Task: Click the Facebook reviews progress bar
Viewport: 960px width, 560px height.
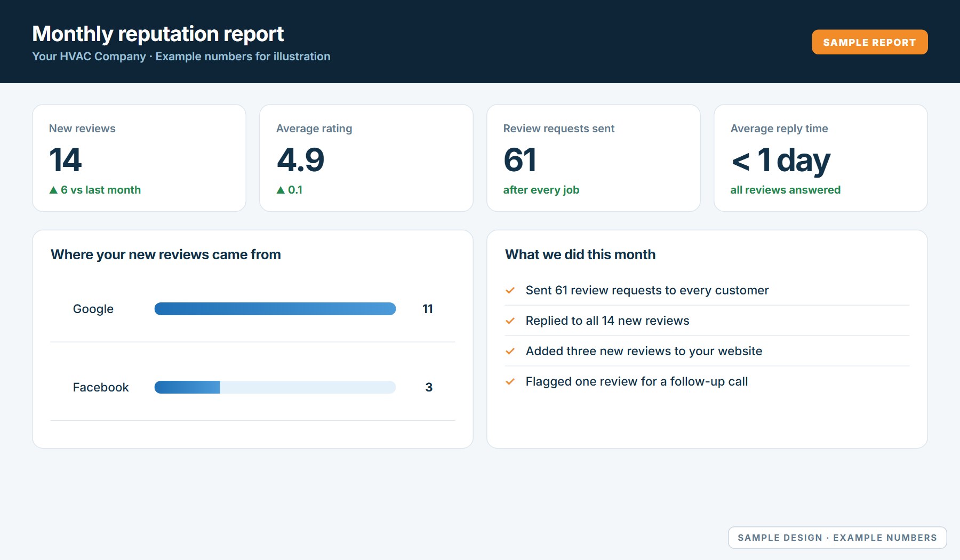Action: pos(275,387)
